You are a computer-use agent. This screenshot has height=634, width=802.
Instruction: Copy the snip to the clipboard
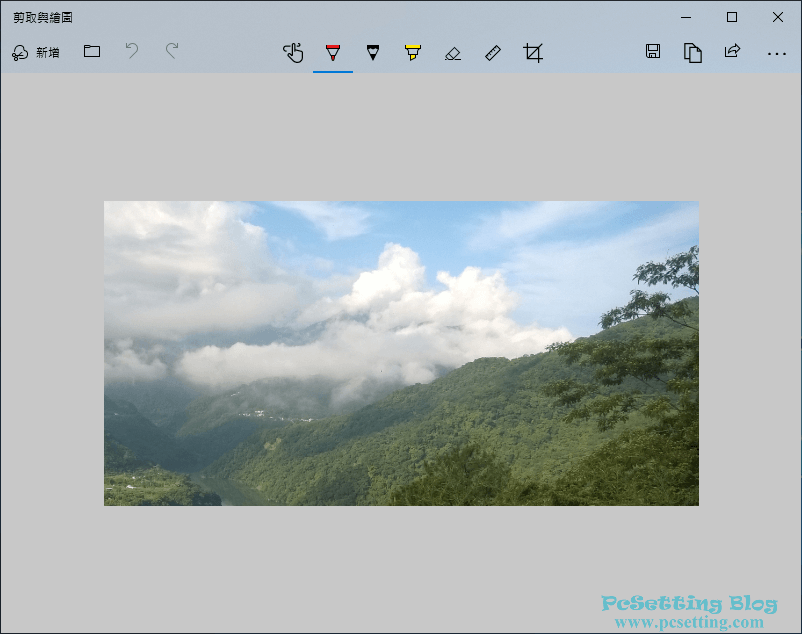692,53
